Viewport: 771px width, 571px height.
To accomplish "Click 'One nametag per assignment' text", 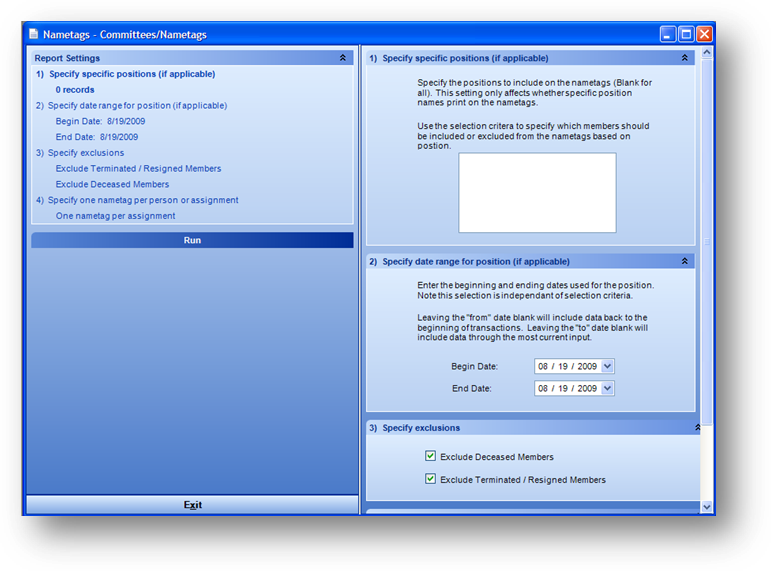I will click(x=115, y=215).
